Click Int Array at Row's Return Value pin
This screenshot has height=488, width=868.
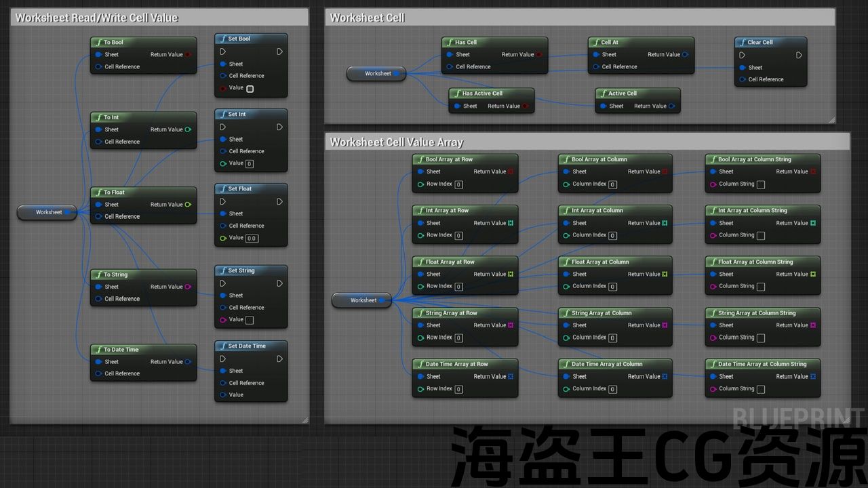click(511, 223)
